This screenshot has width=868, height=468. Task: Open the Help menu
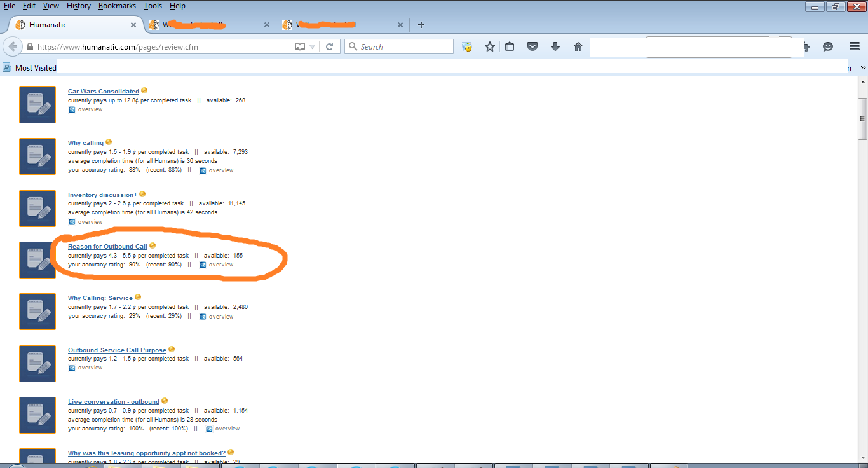point(177,6)
